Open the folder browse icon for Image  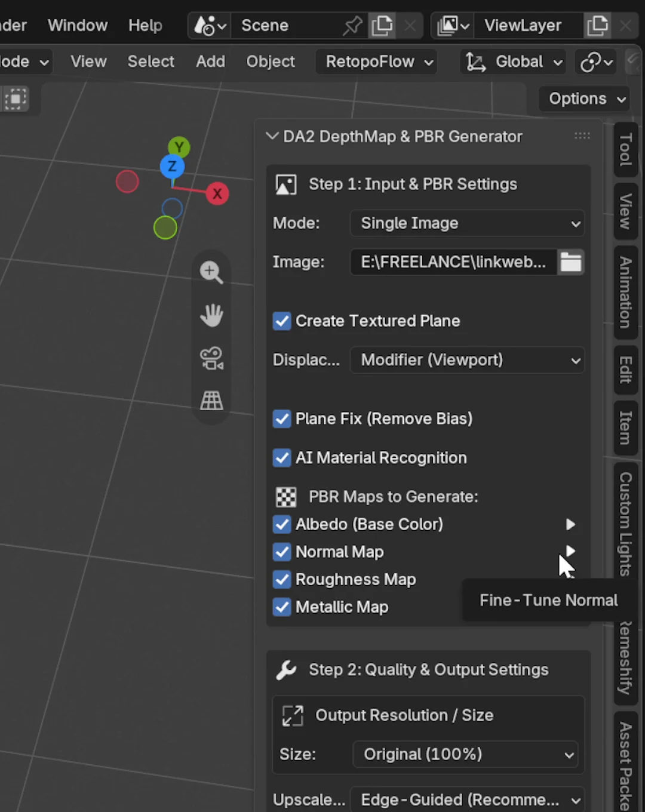pos(571,262)
